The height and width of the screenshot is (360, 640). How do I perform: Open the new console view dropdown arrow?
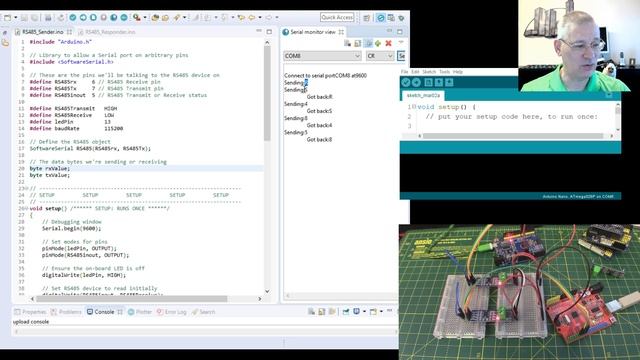[x=381, y=312]
